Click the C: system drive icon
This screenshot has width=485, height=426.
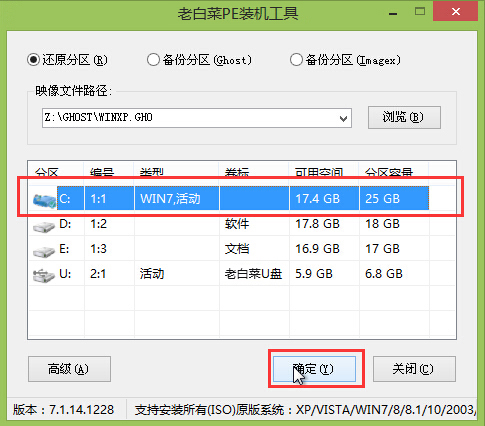tap(44, 201)
